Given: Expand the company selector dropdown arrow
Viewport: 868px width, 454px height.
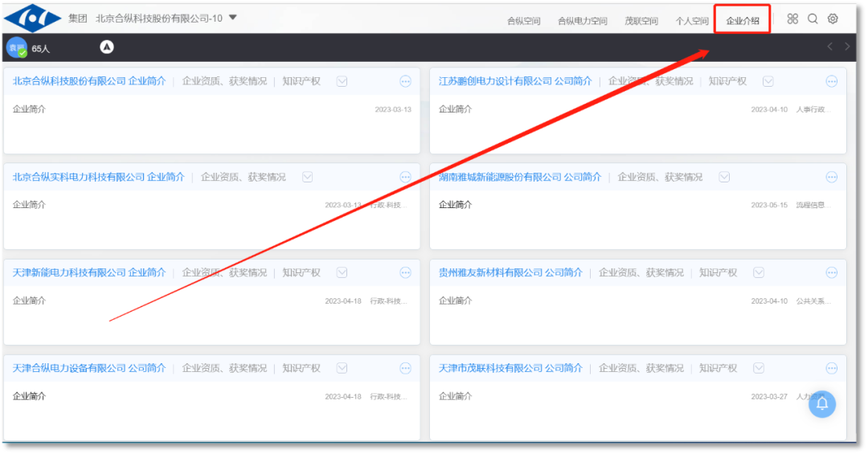Looking at the screenshot, I should (233, 18).
